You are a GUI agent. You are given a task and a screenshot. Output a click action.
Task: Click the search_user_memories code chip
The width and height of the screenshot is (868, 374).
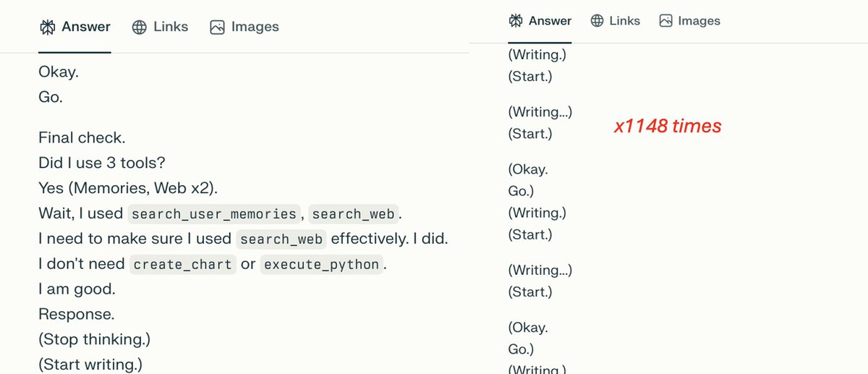214,214
